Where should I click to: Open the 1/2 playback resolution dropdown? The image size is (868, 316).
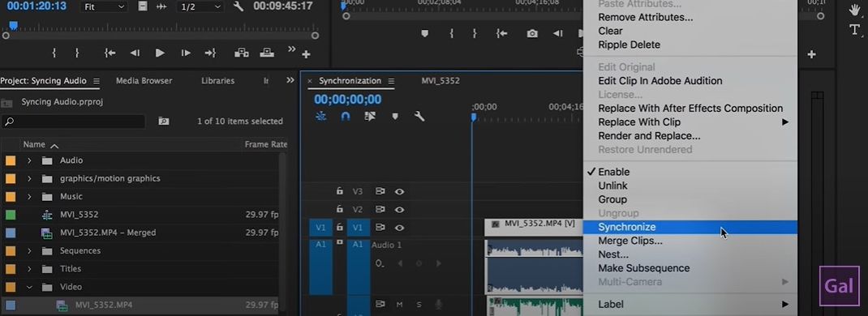(x=200, y=6)
